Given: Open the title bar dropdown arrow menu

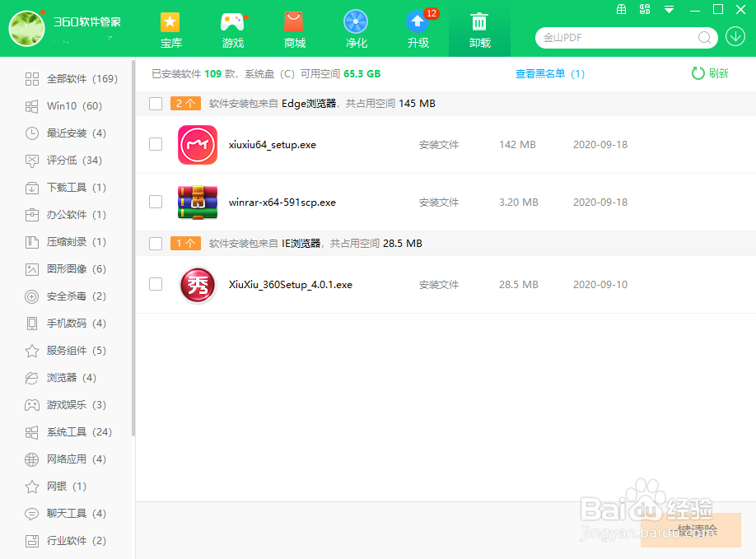Looking at the screenshot, I should pos(668,10).
